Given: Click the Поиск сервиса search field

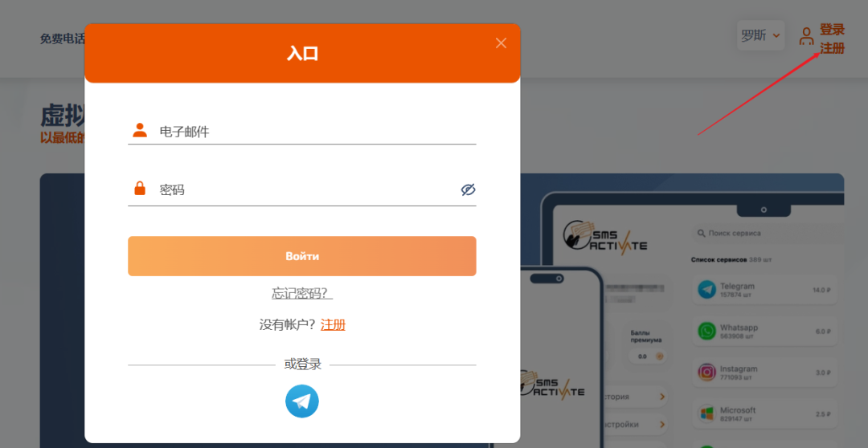Looking at the screenshot, I should pyautogui.click(x=768, y=234).
